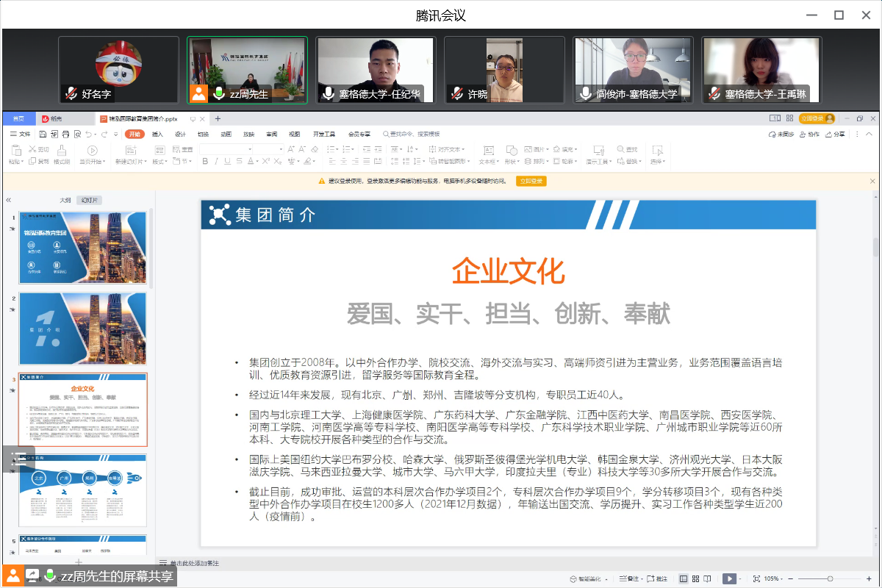Click the Print icon in quick access toolbar
This screenshot has height=588, width=882.
pos(66,134)
